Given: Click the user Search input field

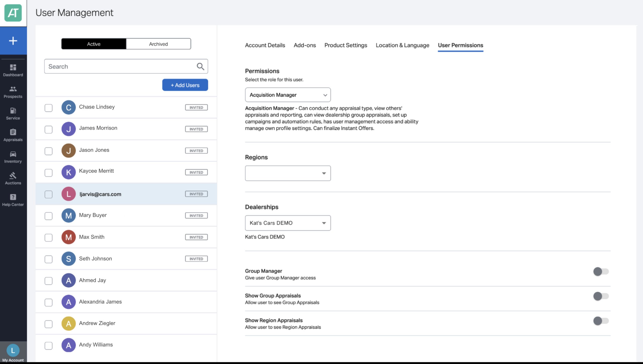Looking at the screenshot, I should pos(126,66).
